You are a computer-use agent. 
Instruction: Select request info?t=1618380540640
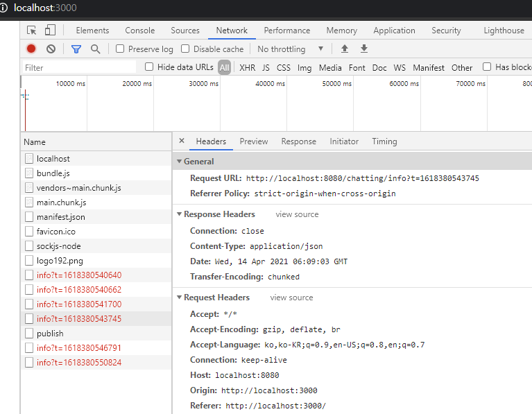96,275
